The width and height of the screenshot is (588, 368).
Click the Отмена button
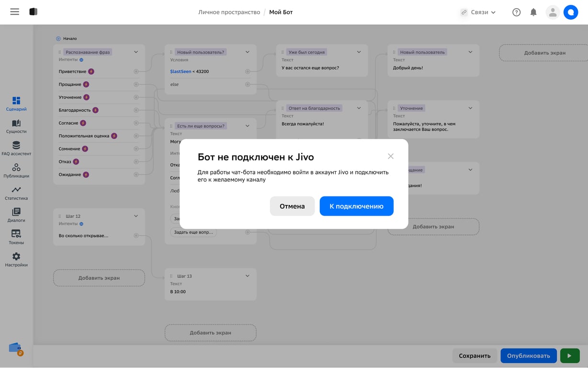(x=292, y=206)
